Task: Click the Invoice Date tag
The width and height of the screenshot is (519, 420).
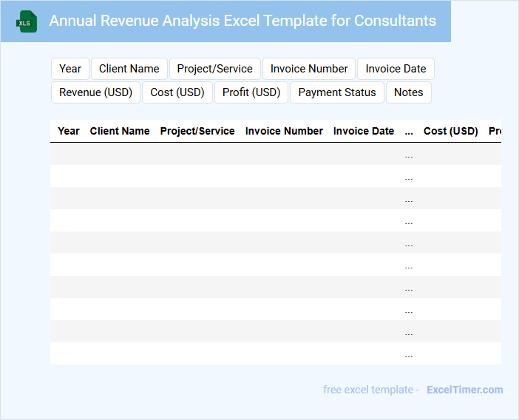Action: 396,69
